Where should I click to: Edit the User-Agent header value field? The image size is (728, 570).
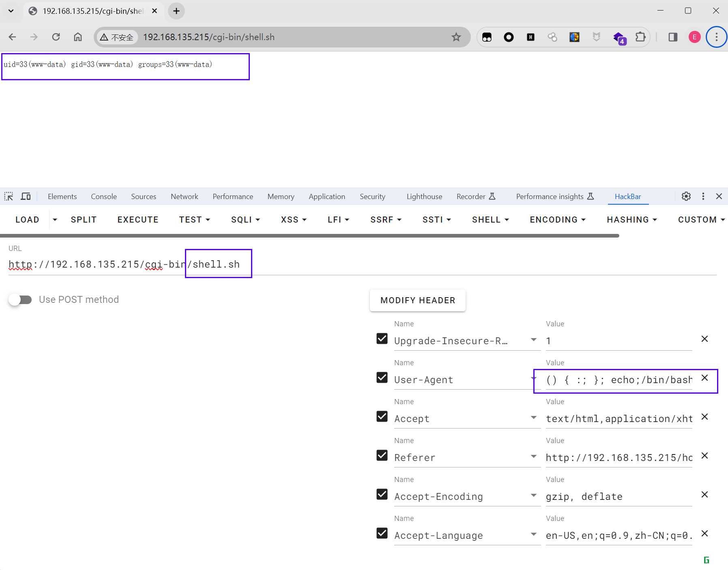[x=619, y=380]
